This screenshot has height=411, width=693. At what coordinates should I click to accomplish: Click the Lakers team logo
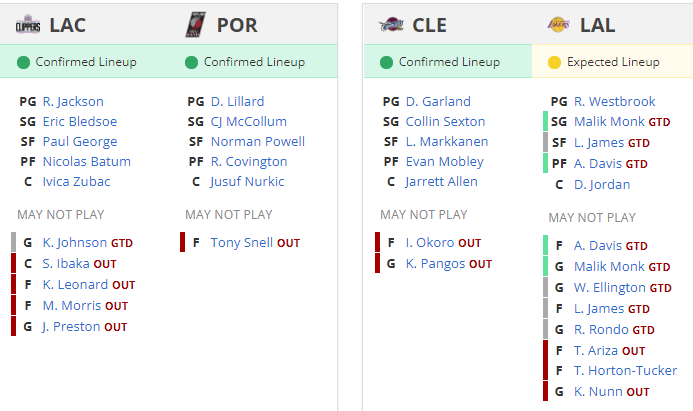(x=558, y=26)
